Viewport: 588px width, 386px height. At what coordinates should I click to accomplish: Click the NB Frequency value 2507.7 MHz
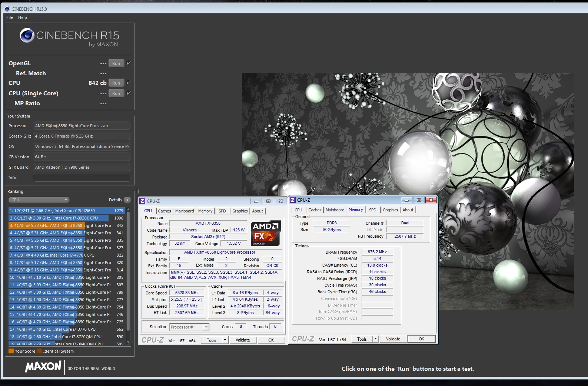(x=405, y=236)
